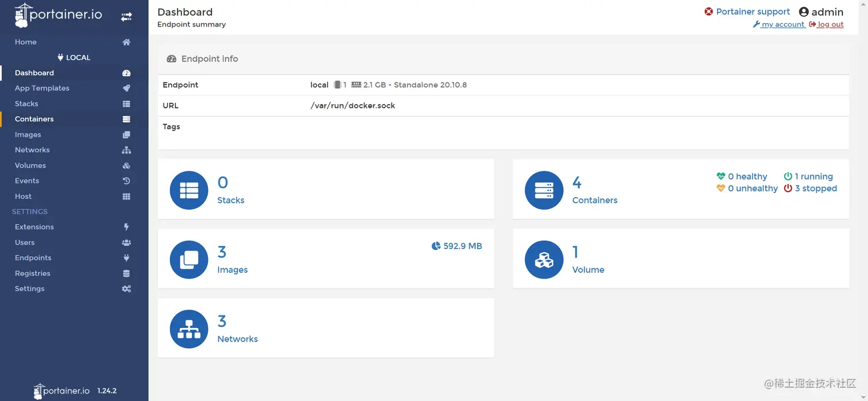Click the 1.24.2 version number
Viewport: 868px width, 401px height.
107,391
